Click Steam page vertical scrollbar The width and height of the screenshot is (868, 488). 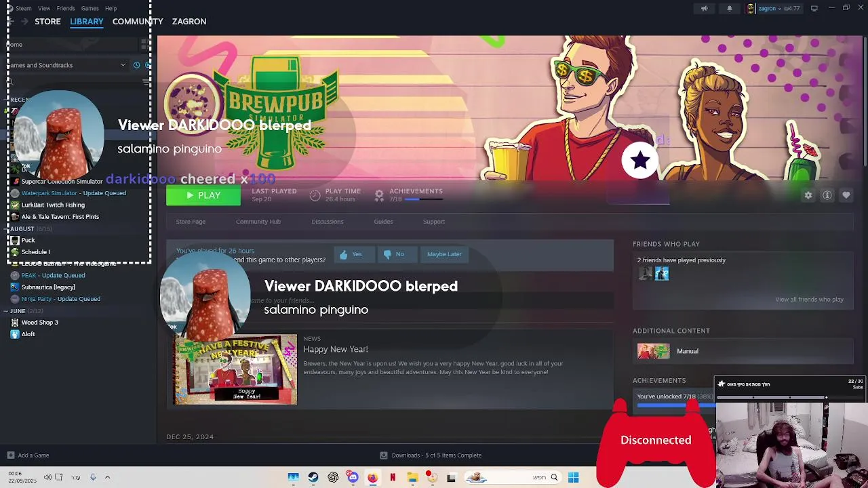(x=865, y=100)
